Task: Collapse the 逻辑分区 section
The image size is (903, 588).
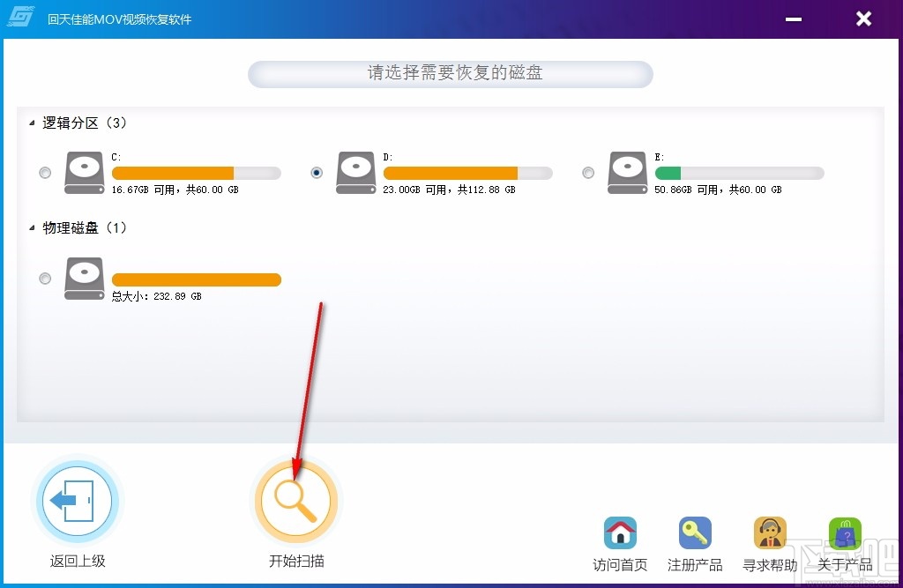Action: 30,123
